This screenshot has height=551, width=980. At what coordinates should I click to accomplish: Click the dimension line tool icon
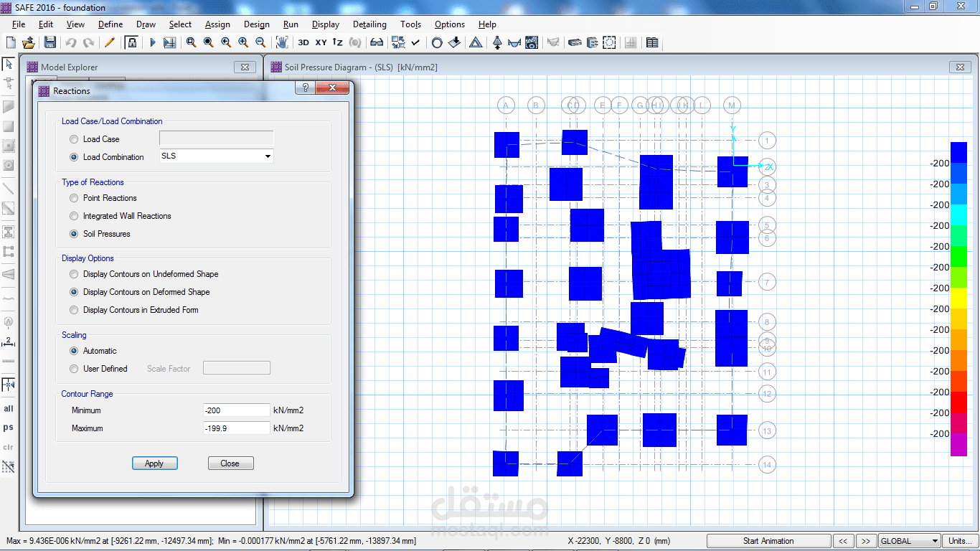(x=9, y=342)
